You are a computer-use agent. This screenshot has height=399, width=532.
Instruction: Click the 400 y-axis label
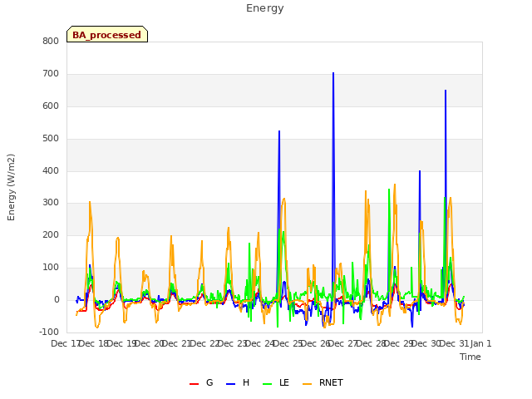[x=51, y=171]
